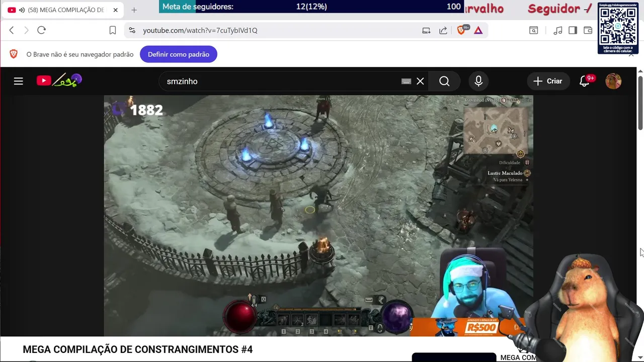
Task: Click video title MEGA COMPILAÇÃO DE CONSTRANGIMENTOS #4
Action: pyautogui.click(x=137, y=349)
